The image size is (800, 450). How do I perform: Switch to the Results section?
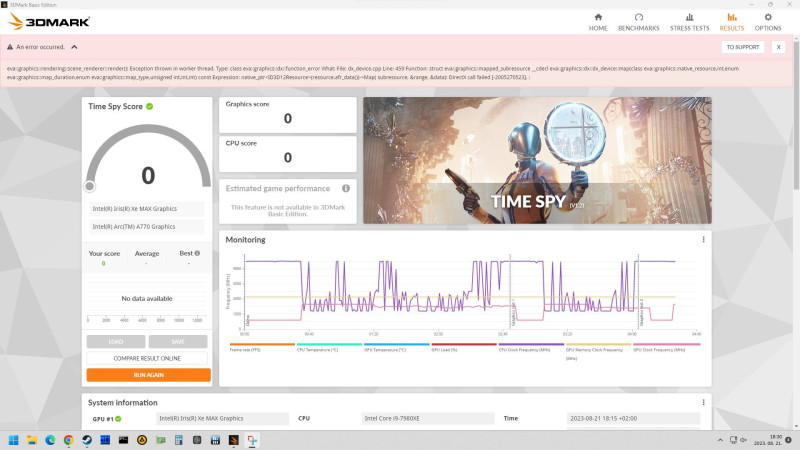pos(732,22)
